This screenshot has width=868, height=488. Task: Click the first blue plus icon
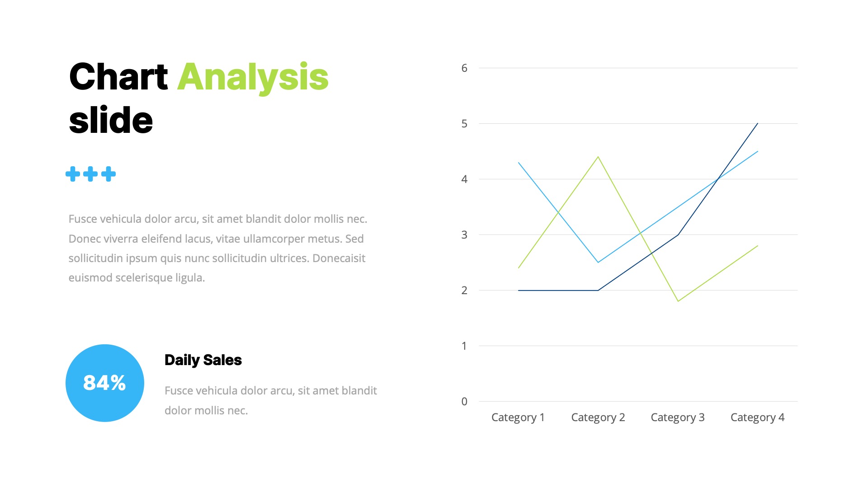pyautogui.click(x=73, y=174)
